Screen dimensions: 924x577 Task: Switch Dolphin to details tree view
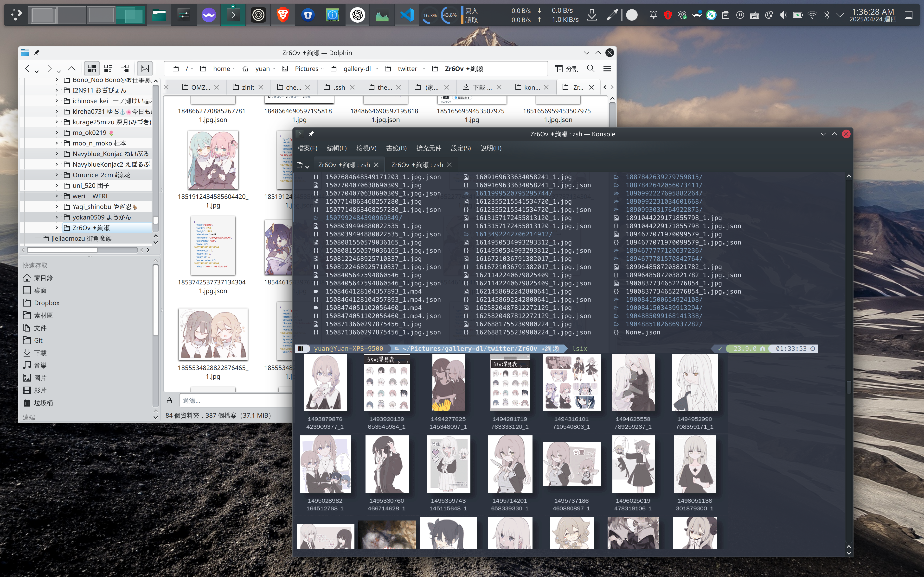coord(125,69)
